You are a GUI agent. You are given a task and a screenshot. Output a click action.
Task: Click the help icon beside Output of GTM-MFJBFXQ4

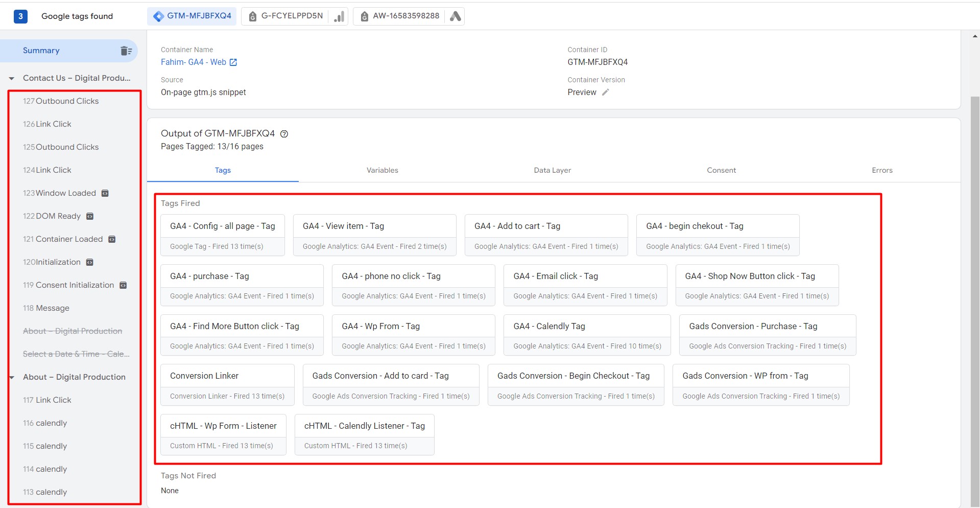pyautogui.click(x=284, y=134)
